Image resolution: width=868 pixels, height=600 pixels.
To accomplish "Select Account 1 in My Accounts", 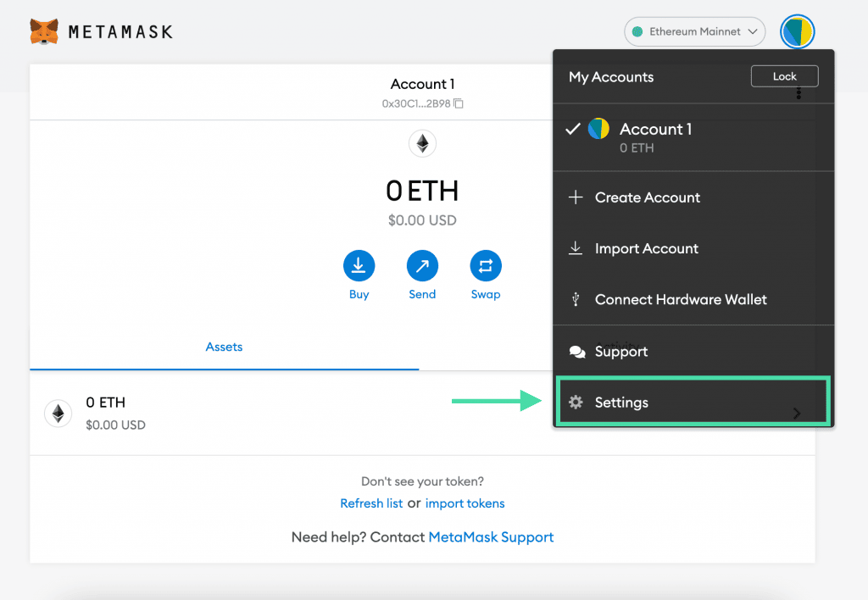I will (x=693, y=137).
